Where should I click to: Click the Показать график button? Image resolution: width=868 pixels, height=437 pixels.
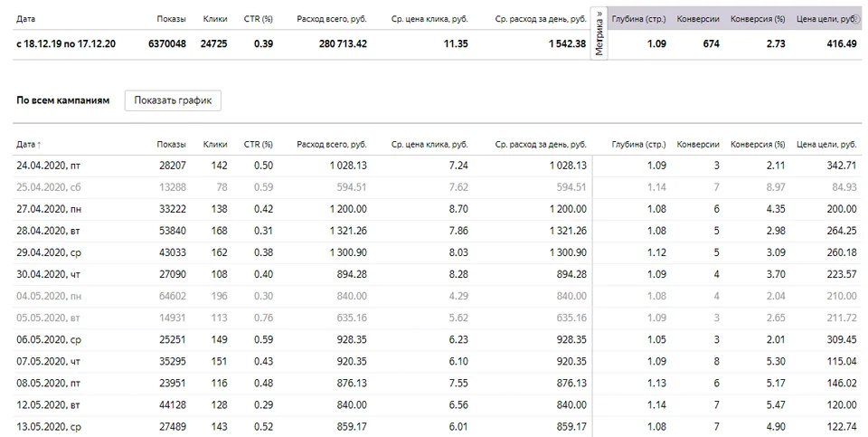173,100
